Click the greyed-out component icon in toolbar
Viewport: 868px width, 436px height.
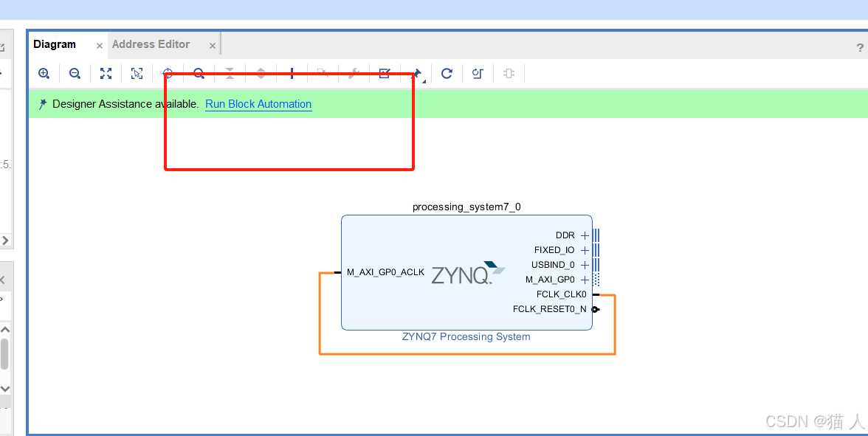[509, 73]
